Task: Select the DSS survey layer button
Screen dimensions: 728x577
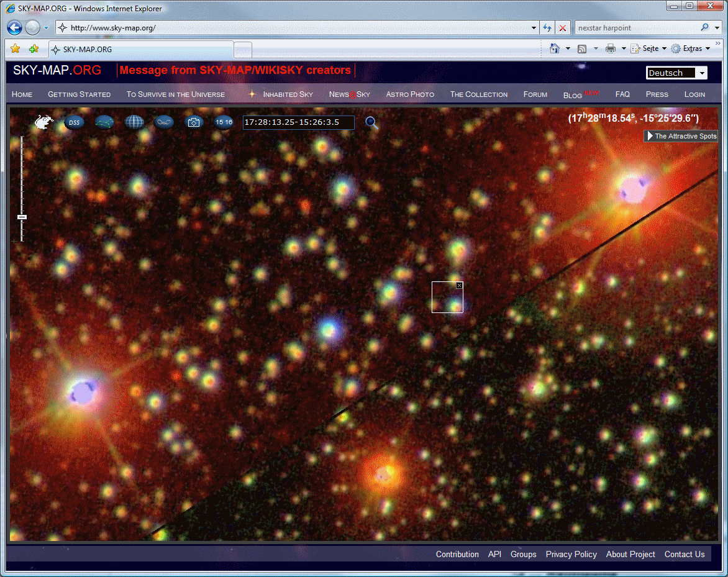Action: pos(74,122)
